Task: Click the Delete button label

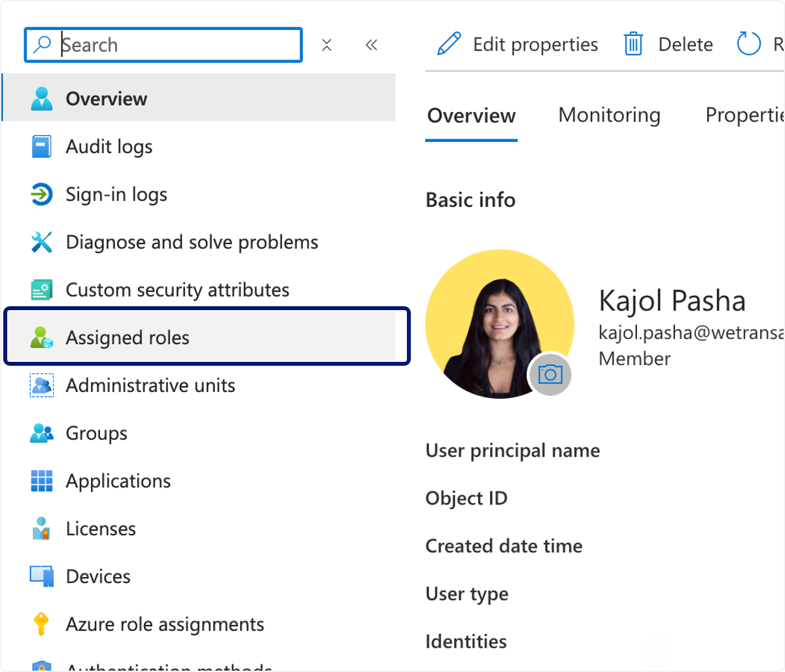Action: (x=686, y=44)
